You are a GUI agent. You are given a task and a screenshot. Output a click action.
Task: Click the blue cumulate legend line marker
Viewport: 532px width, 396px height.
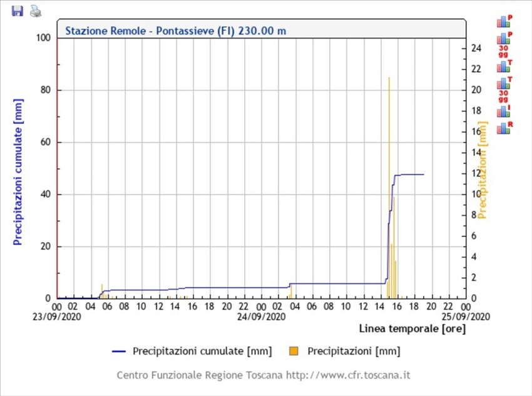pyautogui.click(x=120, y=352)
